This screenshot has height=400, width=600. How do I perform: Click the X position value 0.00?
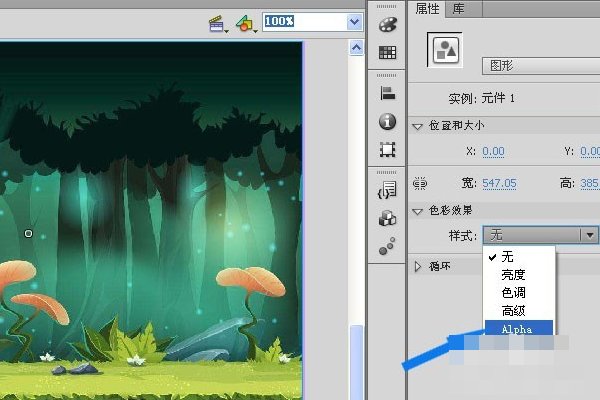coord(493,152)
